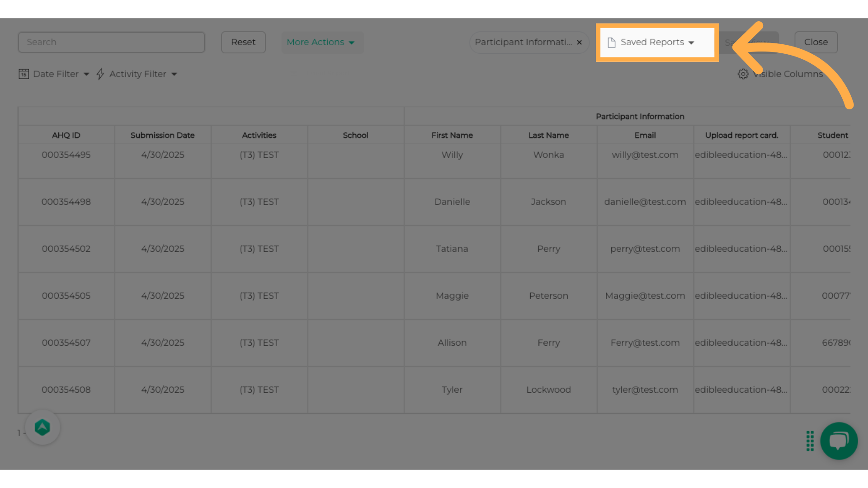
Task: Click the Activity Filter lightning bolt icon
Action: pos(100,74)
